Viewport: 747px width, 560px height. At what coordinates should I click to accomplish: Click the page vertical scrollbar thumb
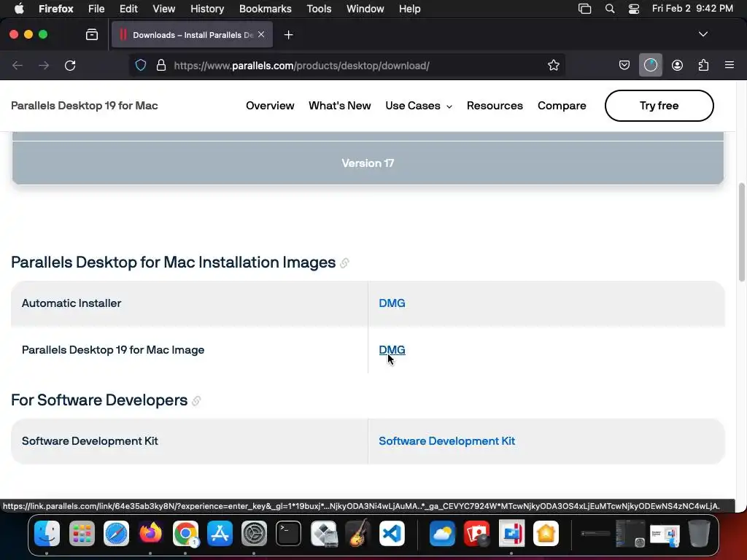(x=741, y=232)
